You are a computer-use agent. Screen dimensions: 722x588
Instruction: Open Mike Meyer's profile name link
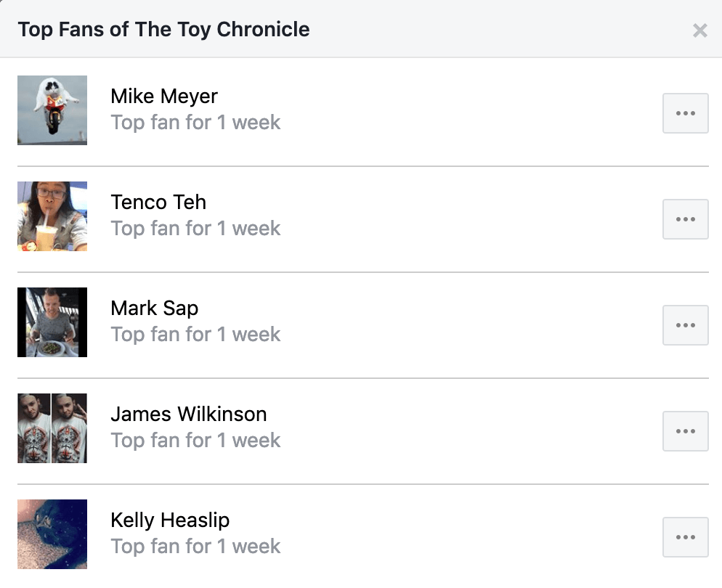click(x=164, y=97)
